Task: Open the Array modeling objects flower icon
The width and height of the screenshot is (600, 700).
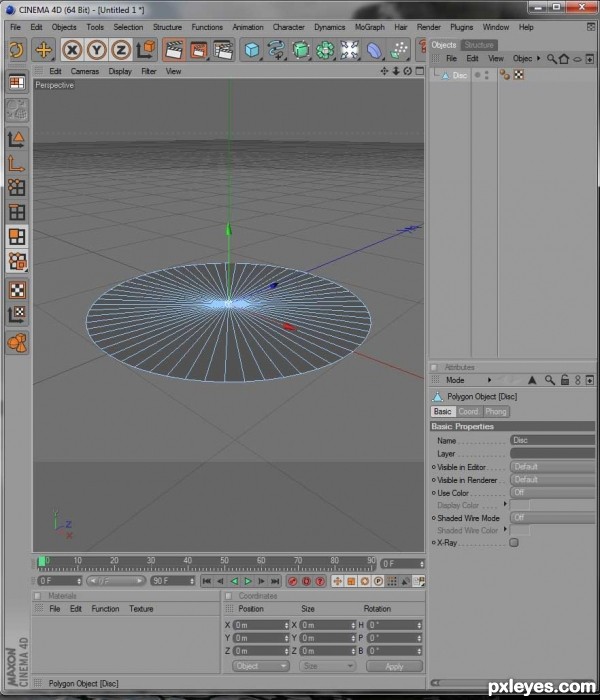Action: [x=325, y=50]
